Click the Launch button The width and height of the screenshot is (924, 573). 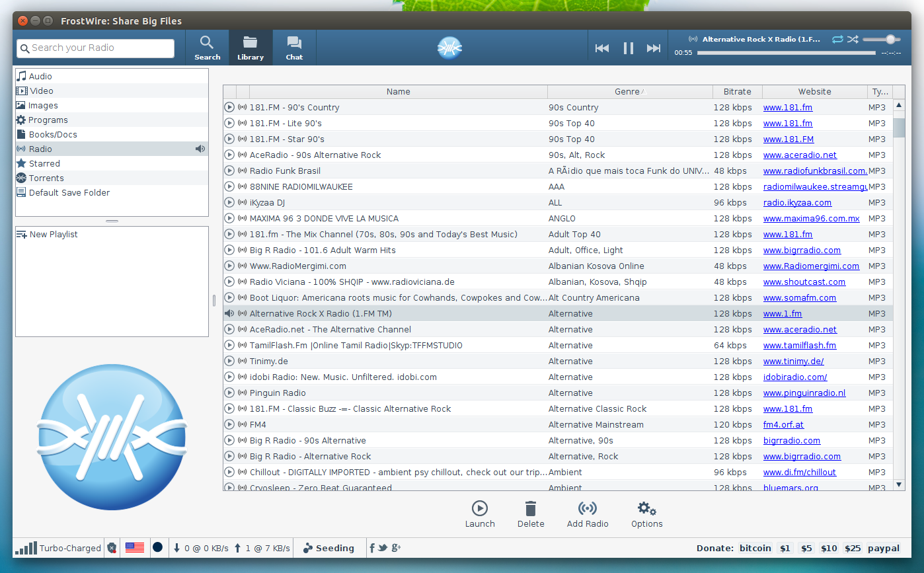pos(480,514)
